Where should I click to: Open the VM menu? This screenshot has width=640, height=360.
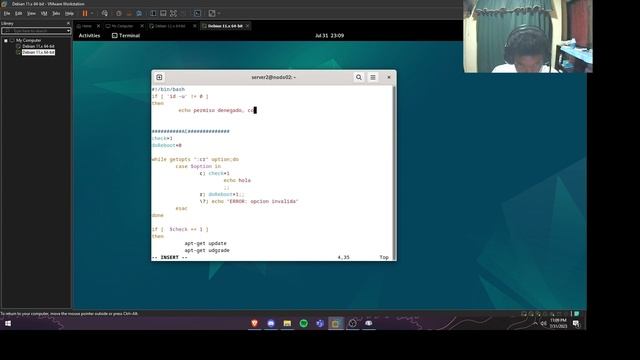pyautogui.click(x=44, y=13)
